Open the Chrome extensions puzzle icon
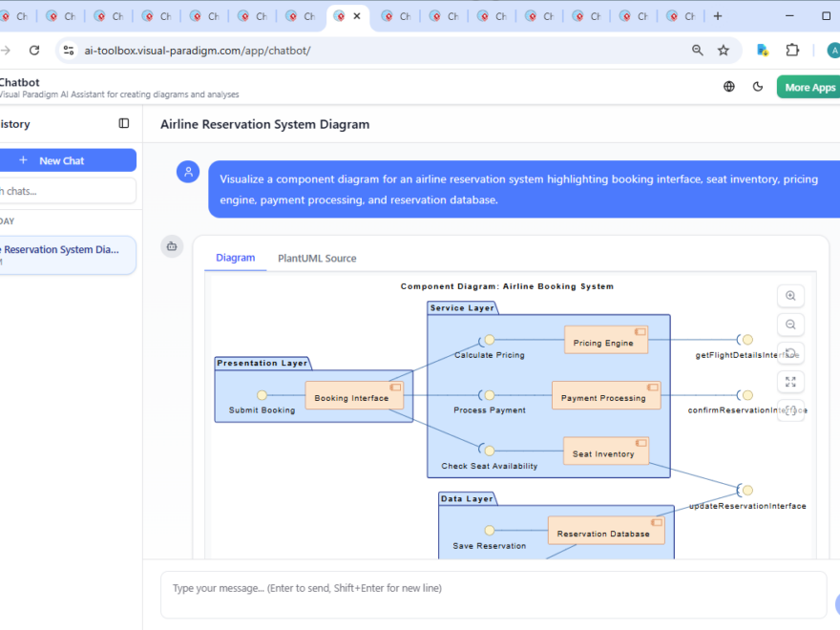Viewport: 840px width, 630px height. (791, 50)
